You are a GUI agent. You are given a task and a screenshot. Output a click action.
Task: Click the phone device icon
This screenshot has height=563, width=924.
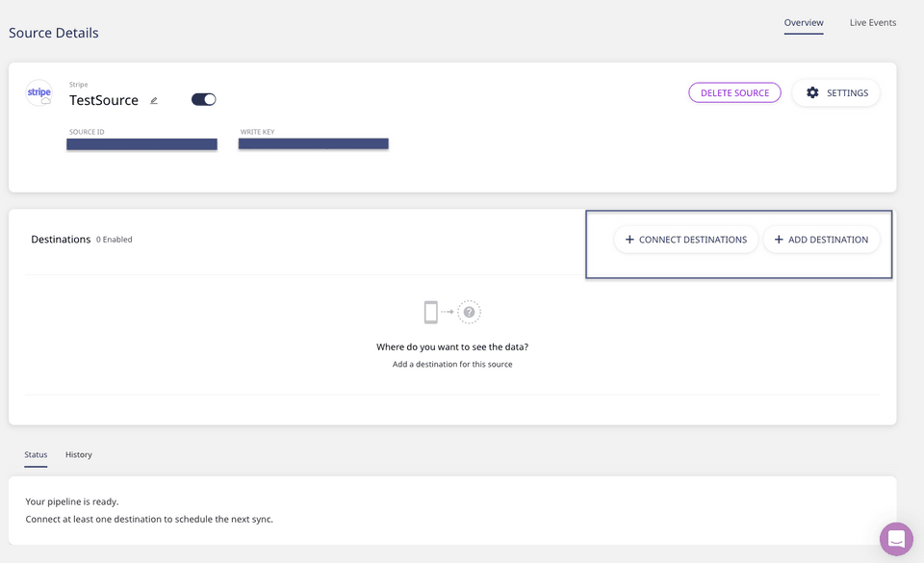pyautogui.click(x=430, y=312)
